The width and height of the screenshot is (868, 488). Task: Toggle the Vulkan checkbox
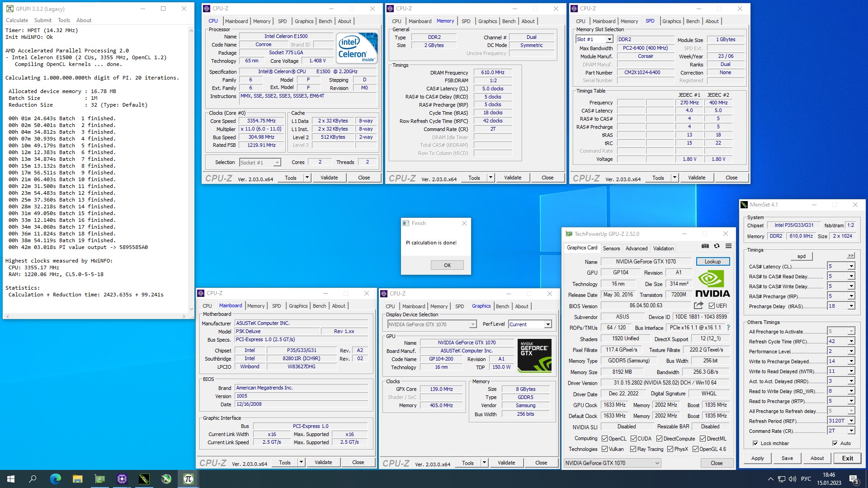click(x=604, y=449)
